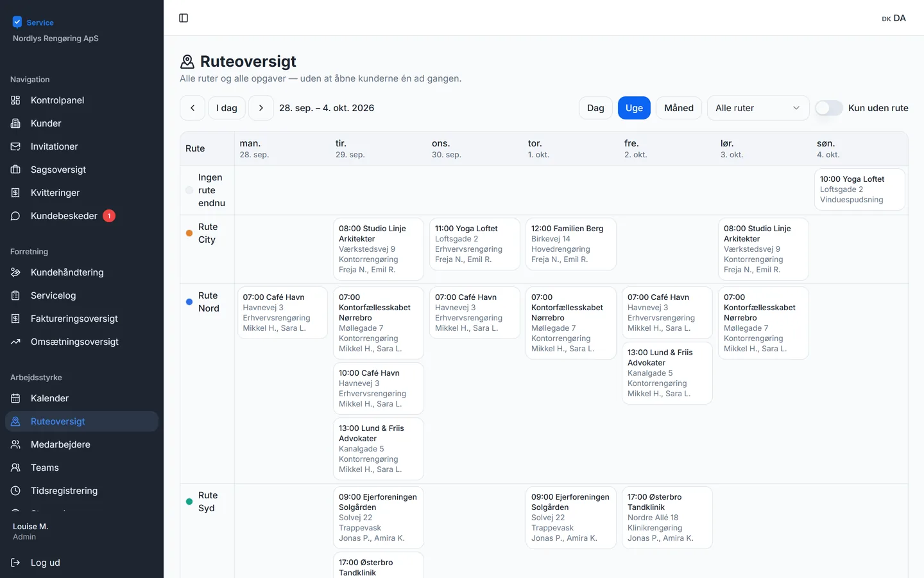Click the Service logo link
Image resolution: width=924 pixels, height=578 pixels.
[33, 22]
